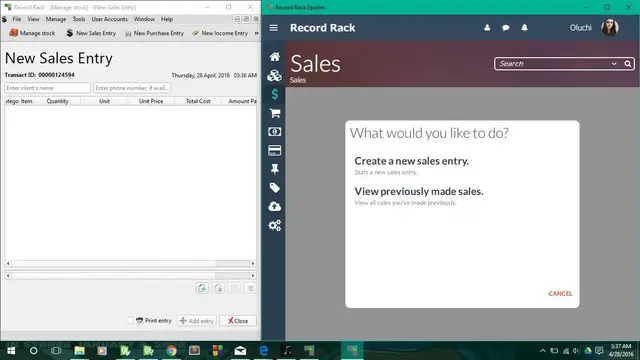The height and width of the screenshot is (360, 640).
Task: Focus the Enter phone number field
Action: [132, 88]
